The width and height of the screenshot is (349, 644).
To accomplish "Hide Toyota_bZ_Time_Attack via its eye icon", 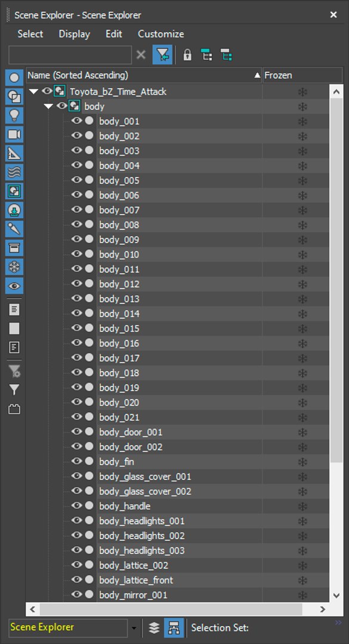I will [x=47, y=91].
